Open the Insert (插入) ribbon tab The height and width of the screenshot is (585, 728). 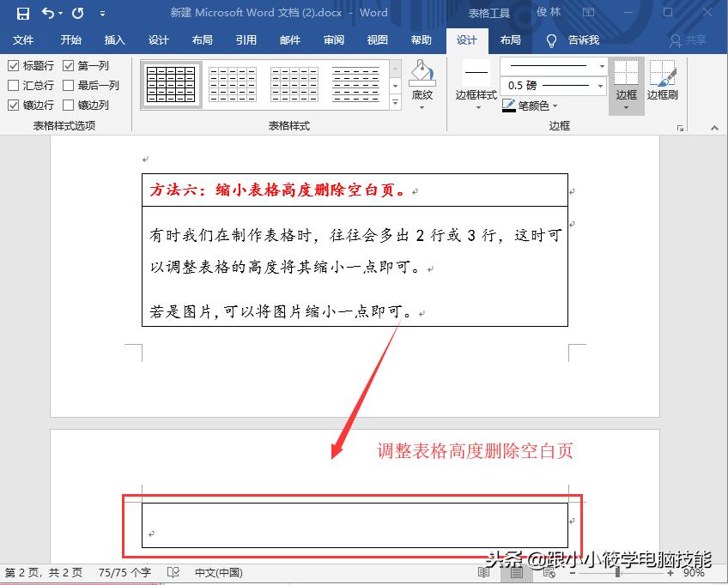(114, 40)
